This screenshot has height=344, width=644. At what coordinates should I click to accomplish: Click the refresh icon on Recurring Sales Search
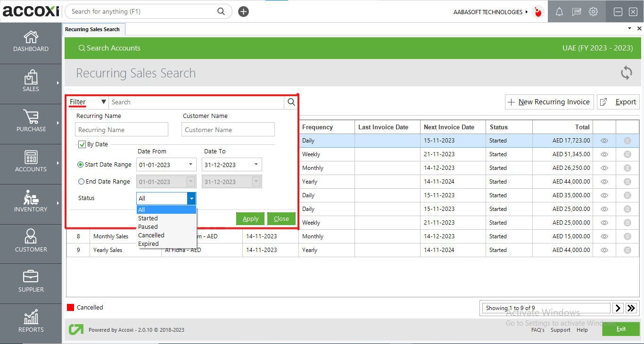[626, 73]
